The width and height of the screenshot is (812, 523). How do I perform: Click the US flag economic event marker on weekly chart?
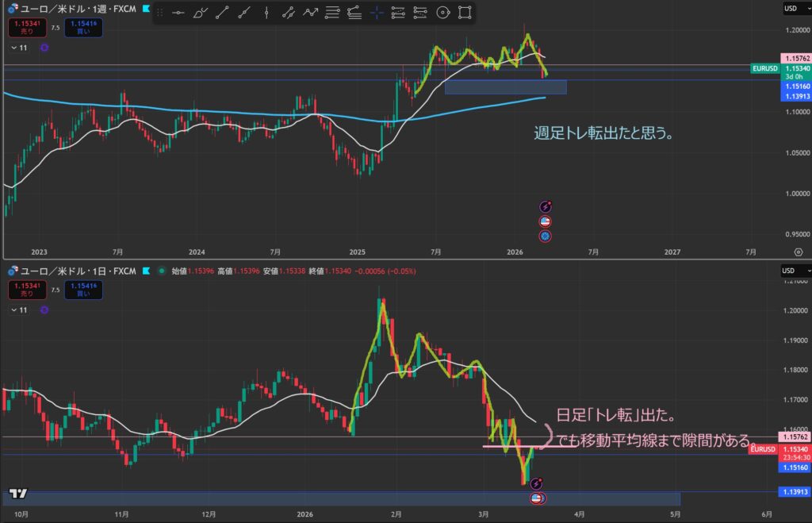(x=546, y=221)
